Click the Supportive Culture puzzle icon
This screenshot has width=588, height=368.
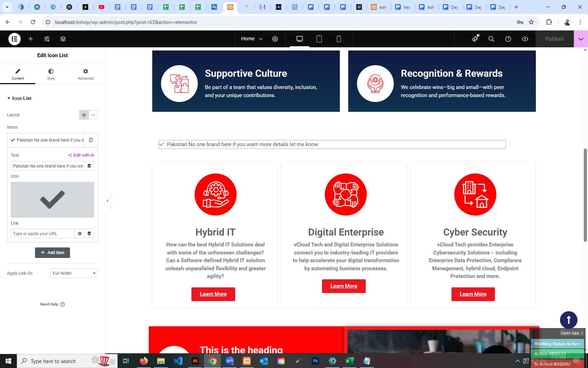(179, 84)
